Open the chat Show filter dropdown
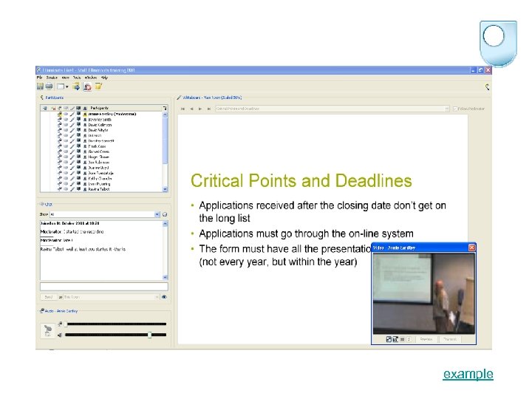This screenshot has width=532, height=399. tap(157, 214)
